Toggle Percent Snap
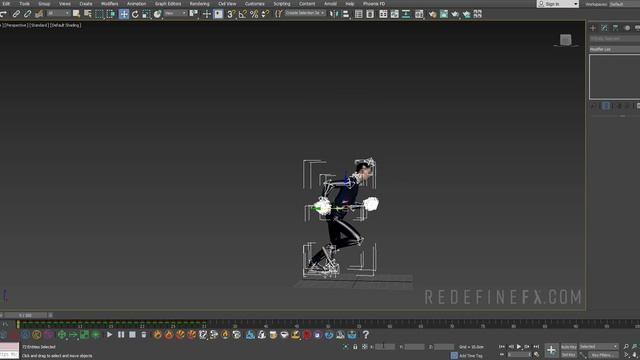This screenshot has width=640, height=360. (x=254, y=14)
